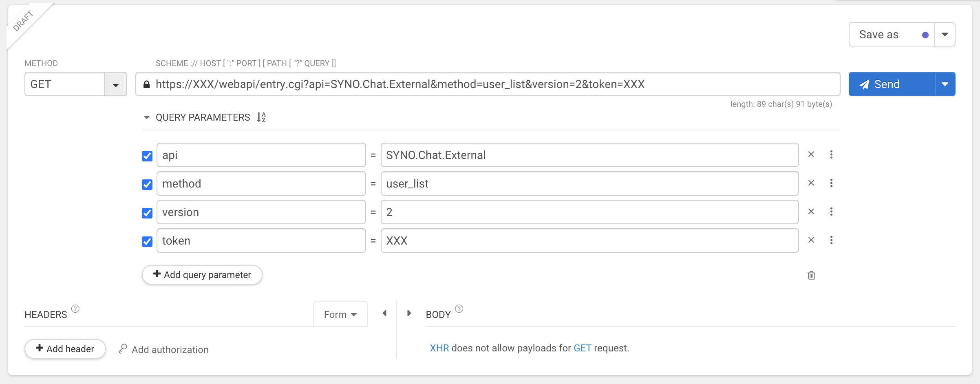Uncheck the version parameter checkbox
This screenshot has height=384, width=980.
[x=147, y=213]
